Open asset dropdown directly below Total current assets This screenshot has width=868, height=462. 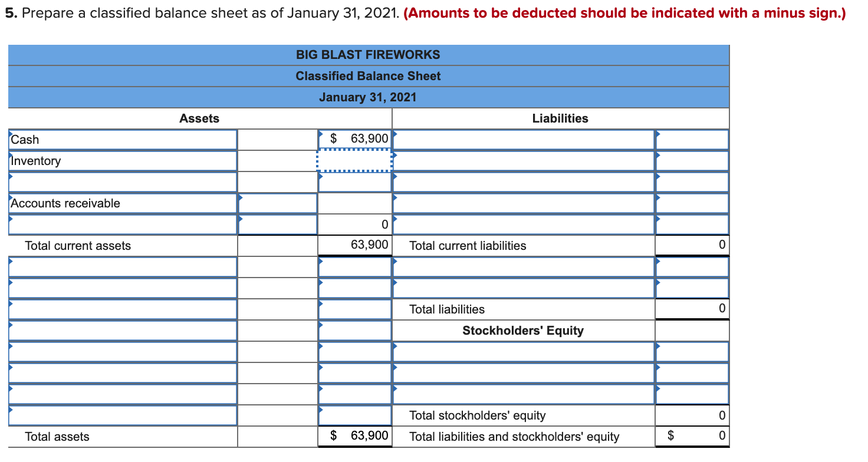(x=123, y=267)
